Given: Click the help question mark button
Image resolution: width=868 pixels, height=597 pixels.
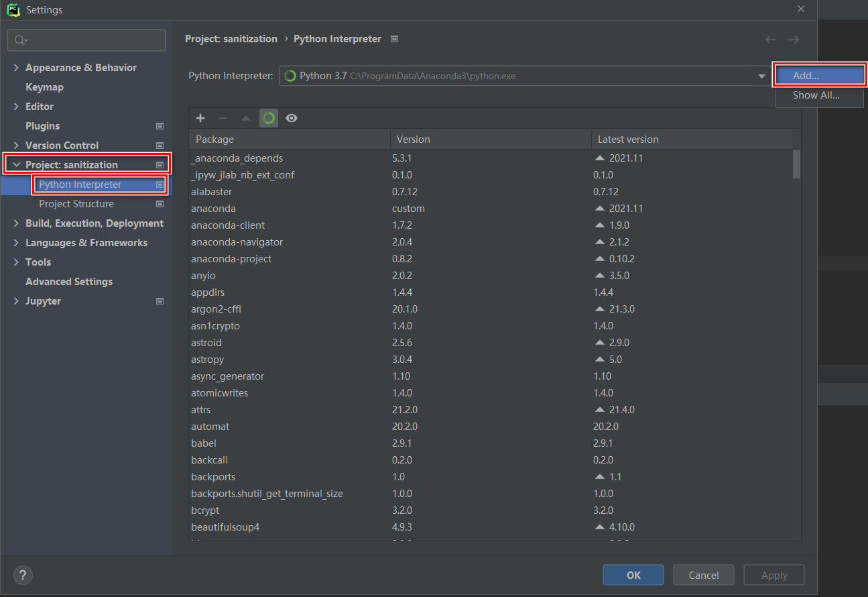Looking at the screenshot, I should tap(23, 575).
